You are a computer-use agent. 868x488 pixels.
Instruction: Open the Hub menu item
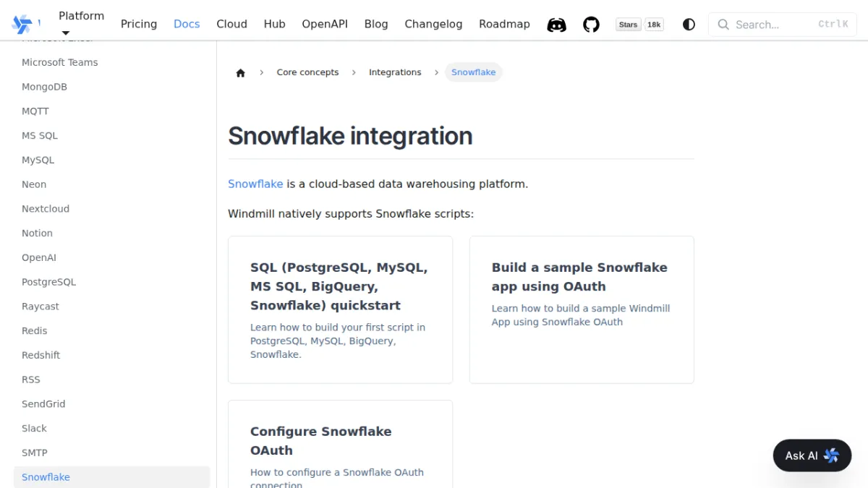(274, 24)
